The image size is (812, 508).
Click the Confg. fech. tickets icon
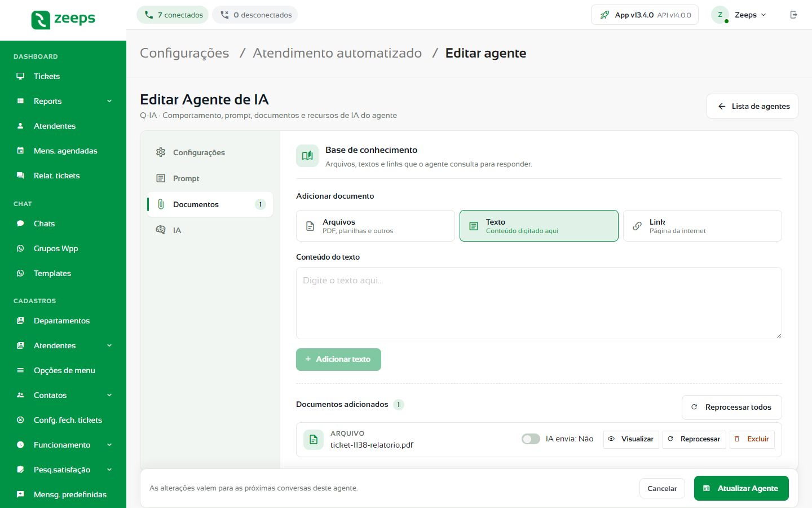20,420
